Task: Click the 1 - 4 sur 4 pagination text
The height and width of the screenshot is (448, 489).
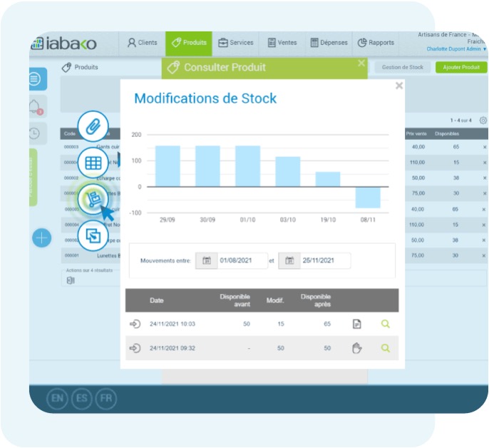Action: tap(460, 121)
